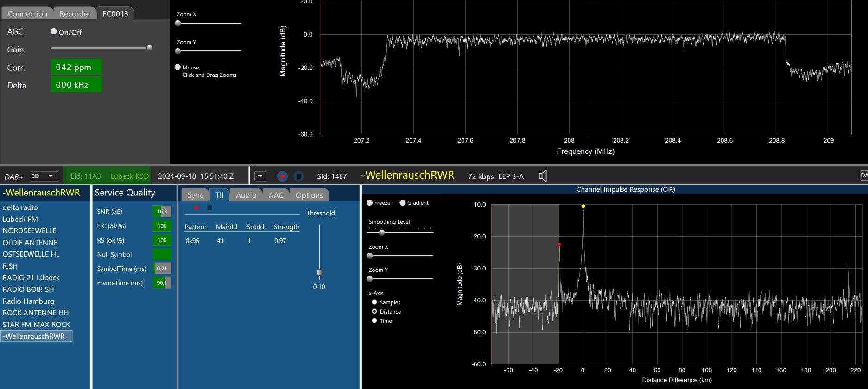The width and height of the screenshot is (868, 389).
Task: Start TII recording with the small red dot
Action: coord(196,207)
